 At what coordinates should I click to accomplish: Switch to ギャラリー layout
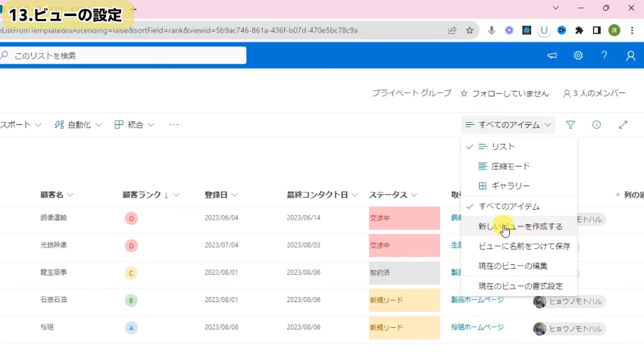pyautogui.click(x=510, y=186)
